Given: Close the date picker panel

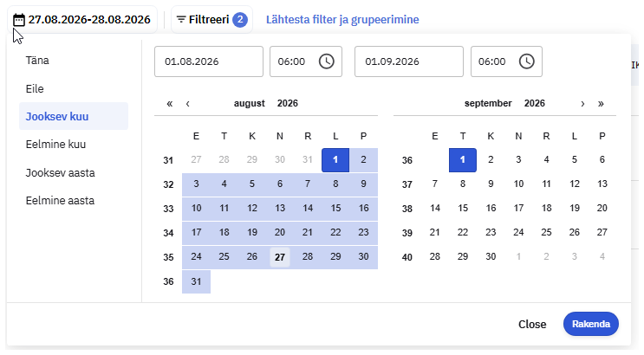Looking at the screenshot, I should pos(532,324).
